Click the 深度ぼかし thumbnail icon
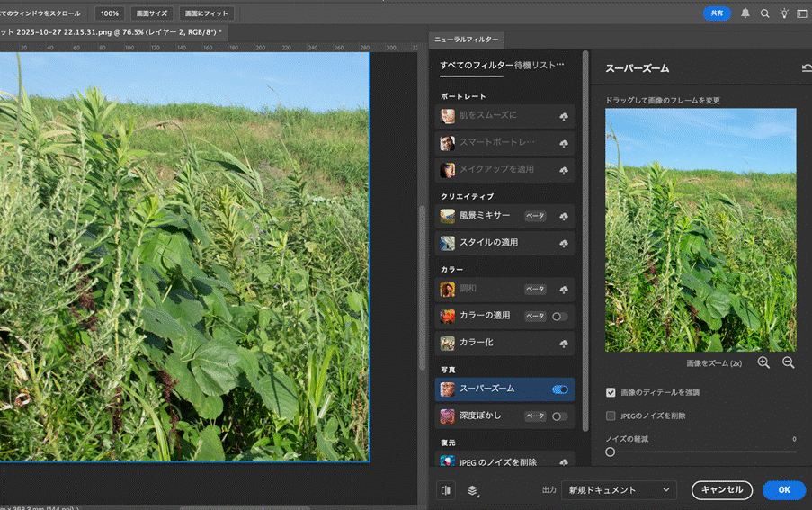The height and width of the screenshot is (510, 812). [448, 416]
